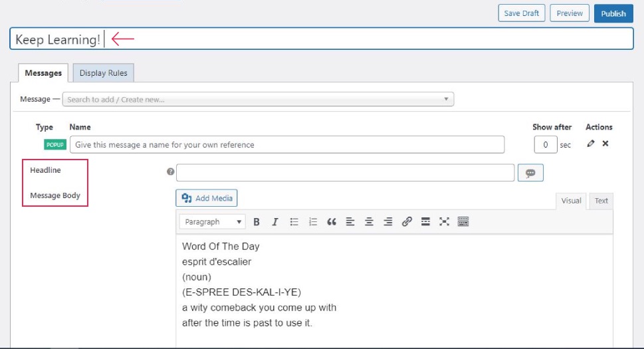This screenshot has width=644, height=349.
Task: Open fullscreen distraction-free mode
Action: click(x=444, y=222)
